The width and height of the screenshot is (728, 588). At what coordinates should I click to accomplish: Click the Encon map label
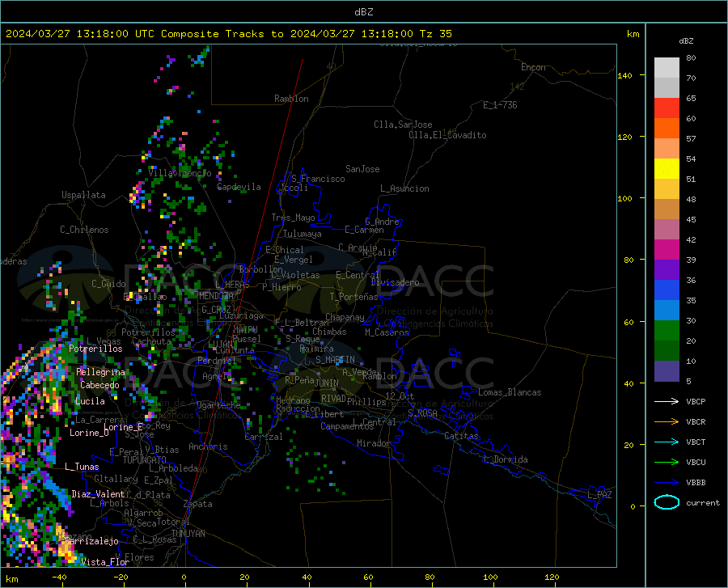(534, 67)
